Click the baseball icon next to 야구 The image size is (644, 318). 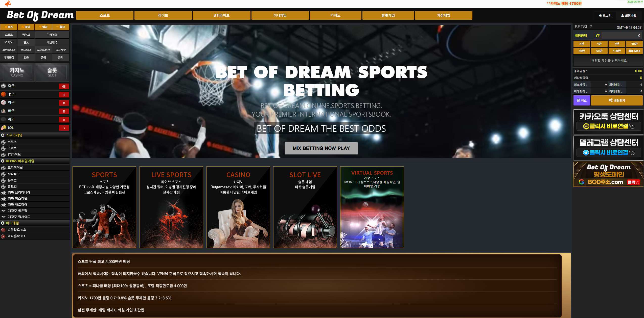4,103
